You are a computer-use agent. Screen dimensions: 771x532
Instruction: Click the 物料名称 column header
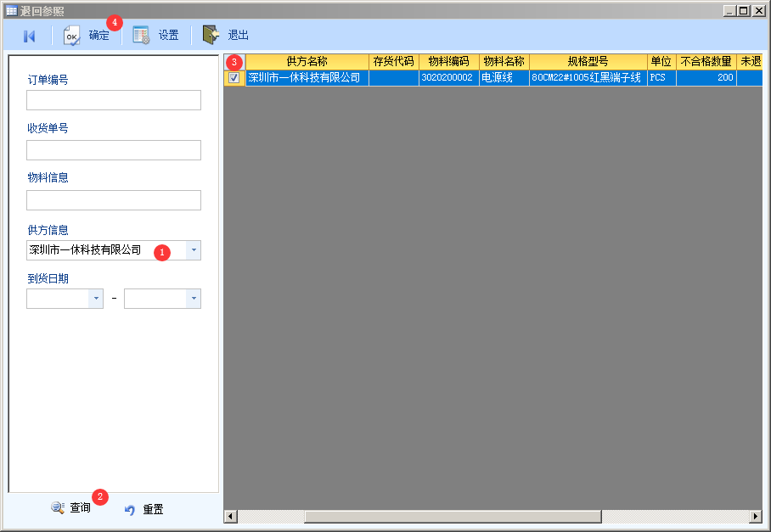(x=504, y=61)
